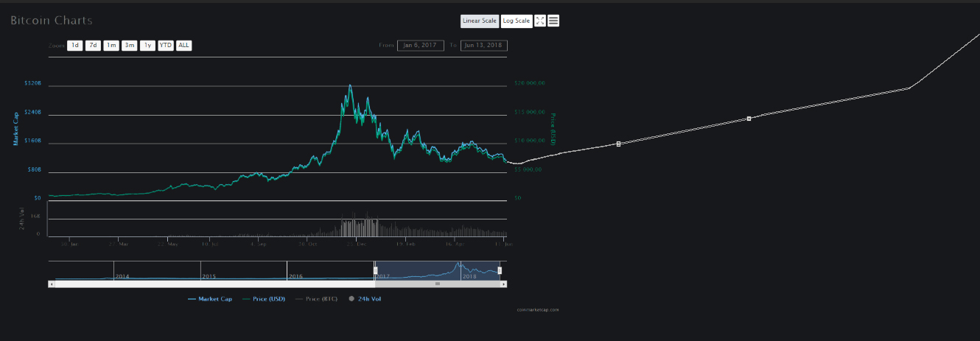Viewport: 980px width, 341px height.
Task: Click the scrollbar right arrow
Action: (504, 284)
